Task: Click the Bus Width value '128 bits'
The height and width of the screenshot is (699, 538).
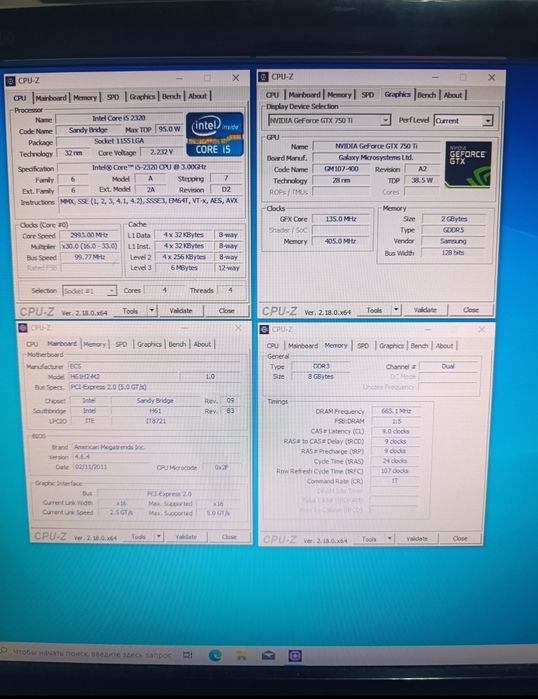Action: pos(453,252)
